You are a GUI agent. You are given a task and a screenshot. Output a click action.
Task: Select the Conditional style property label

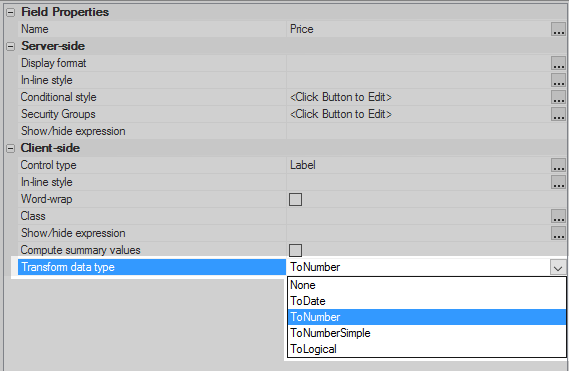pos(58,97)
